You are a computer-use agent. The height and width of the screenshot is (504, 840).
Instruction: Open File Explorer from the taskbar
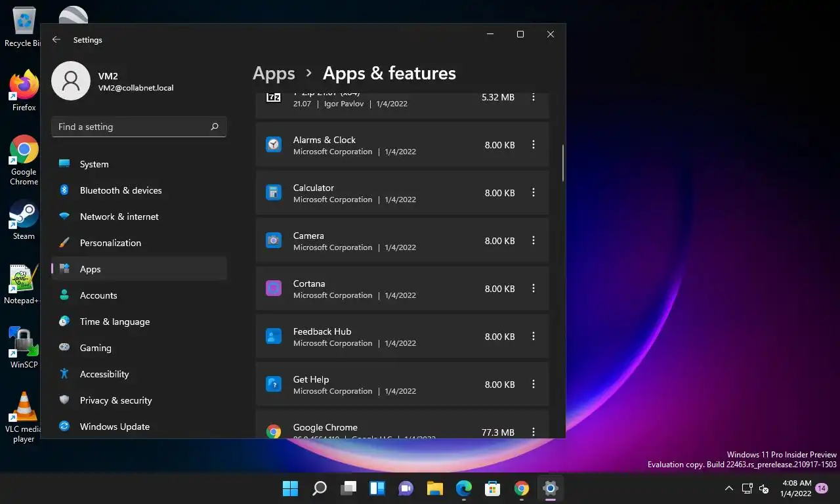(435, 488)
